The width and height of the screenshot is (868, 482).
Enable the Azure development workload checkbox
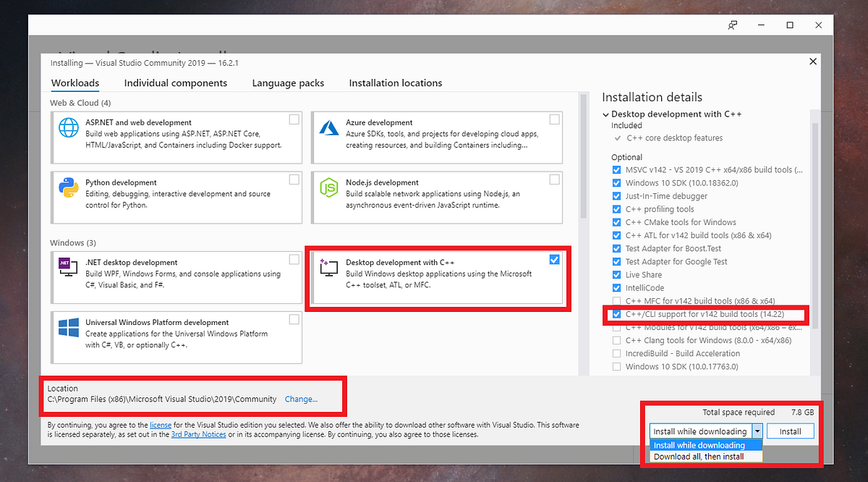[x=554, y=119]
